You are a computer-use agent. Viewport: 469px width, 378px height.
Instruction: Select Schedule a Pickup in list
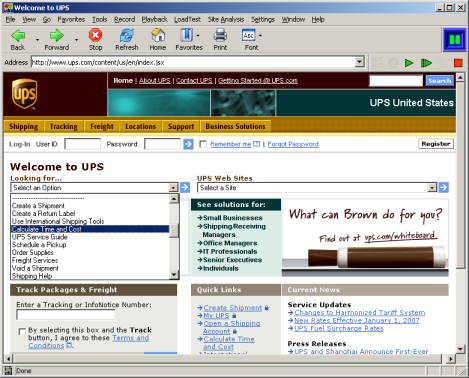(x=39, y=245)
